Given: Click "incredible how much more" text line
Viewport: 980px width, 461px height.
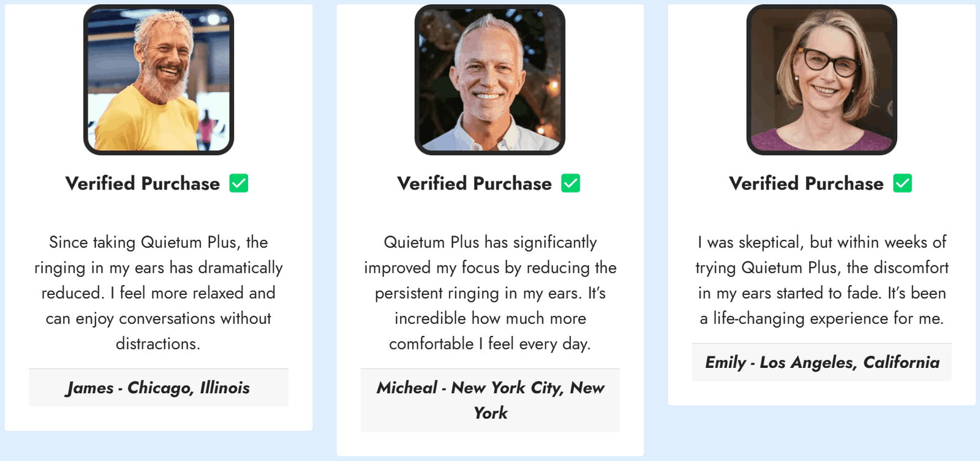Looking at the screenshot, I should 490,319.
